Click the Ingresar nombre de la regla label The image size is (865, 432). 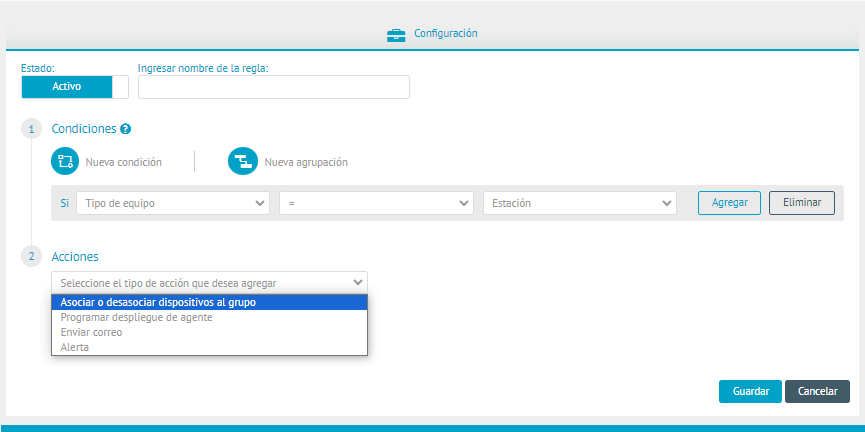point(203,68)
